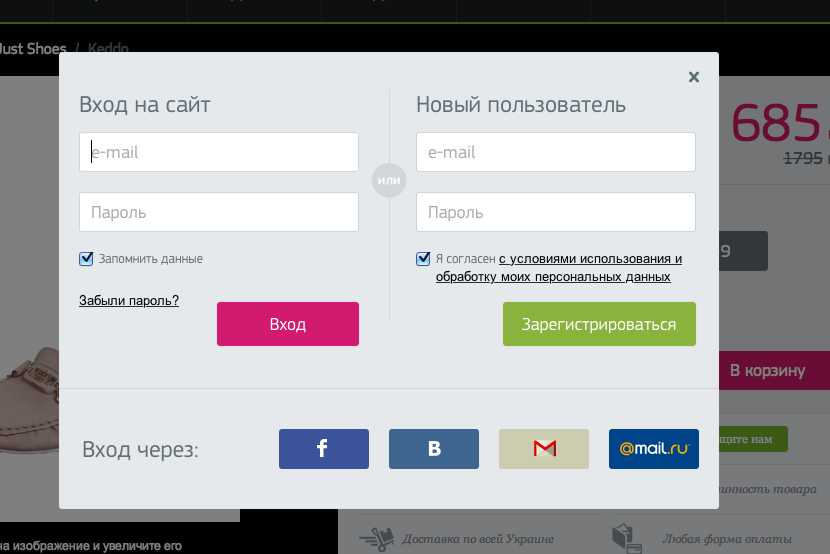Choose the Gmail login icon

click(x=544, y=449)
